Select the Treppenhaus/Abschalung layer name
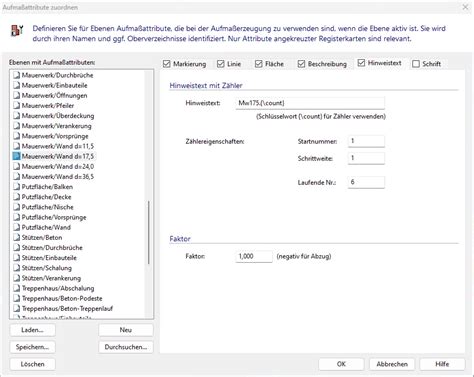 (58, 288)
